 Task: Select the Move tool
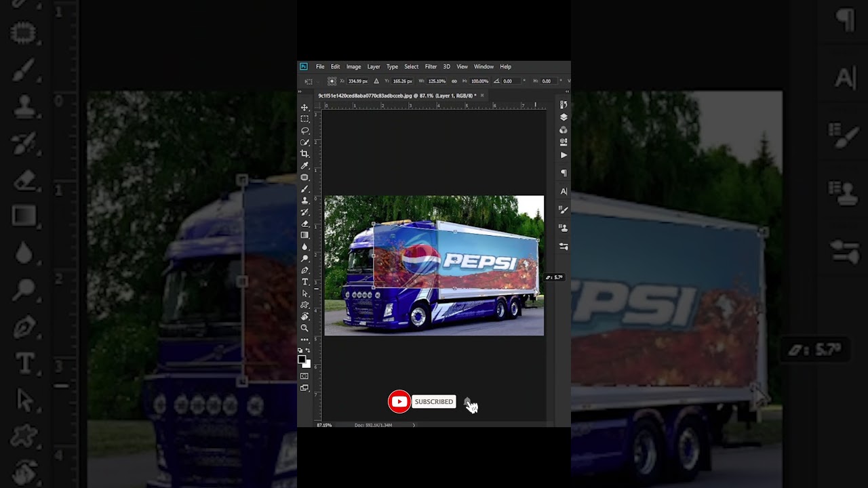pyautogui.click(x=304, y=108)
